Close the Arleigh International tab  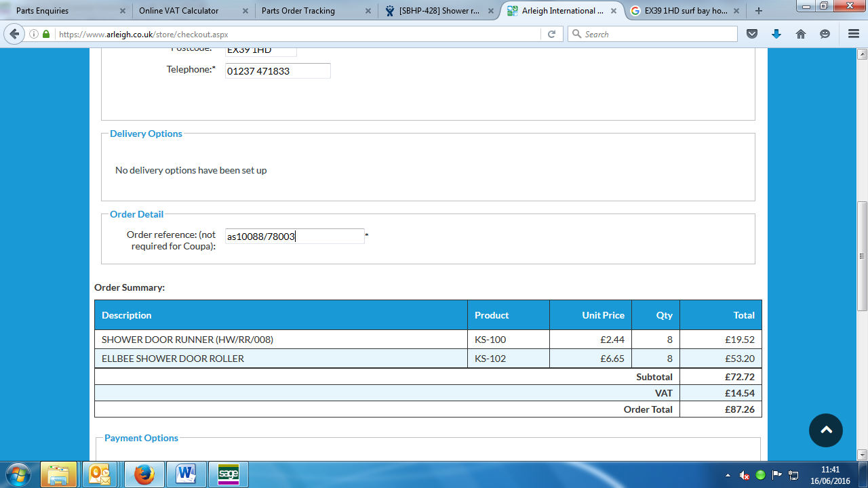point(614,11)
